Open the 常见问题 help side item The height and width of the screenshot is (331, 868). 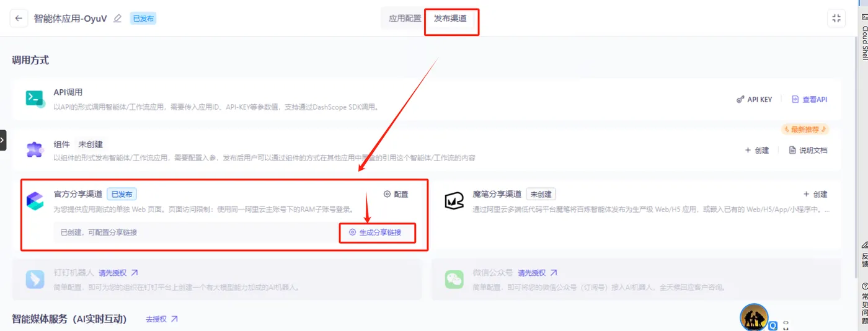(865, 304)
